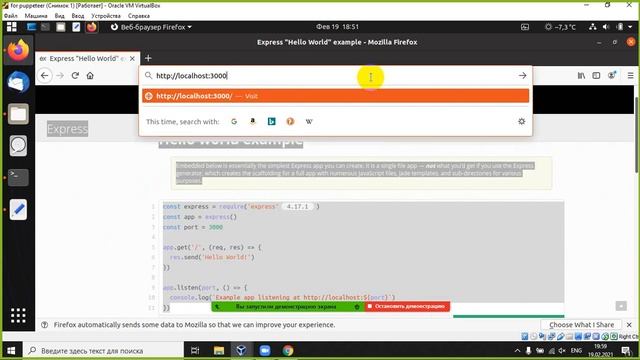
Task: Open the Firefox Library icon
Action: coord(581,76)
